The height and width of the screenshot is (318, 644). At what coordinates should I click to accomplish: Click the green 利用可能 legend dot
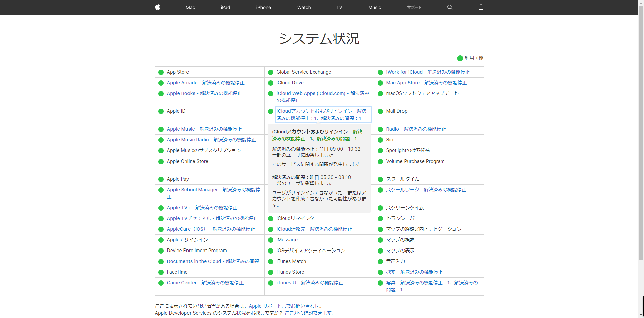click(x=460, y=58)
